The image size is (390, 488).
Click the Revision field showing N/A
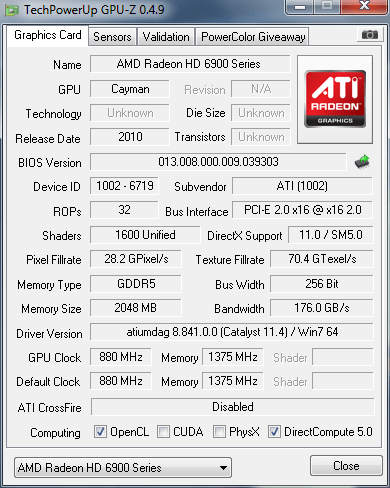click(x=261, y=89)
